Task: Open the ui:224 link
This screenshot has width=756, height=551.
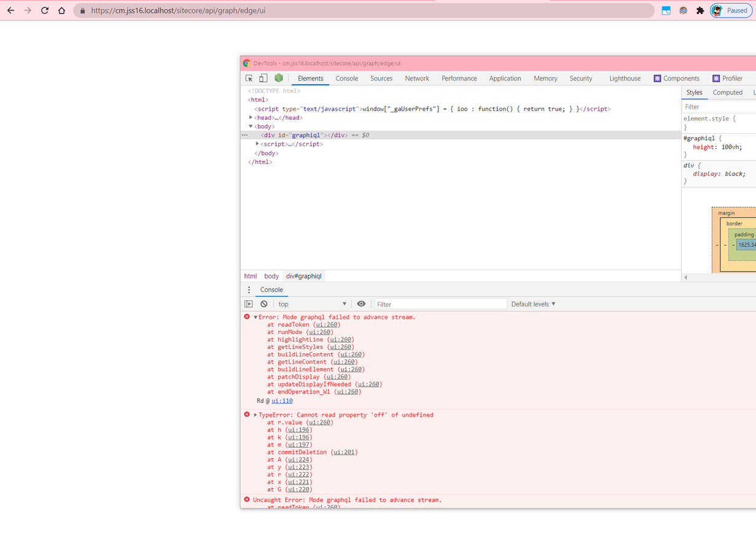Action: coord(298,459)
